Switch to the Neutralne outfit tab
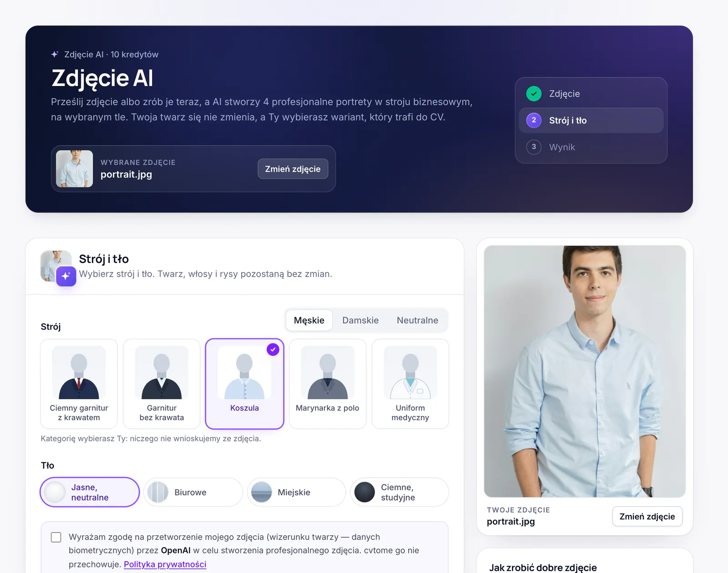 click(x=417, y=320)
